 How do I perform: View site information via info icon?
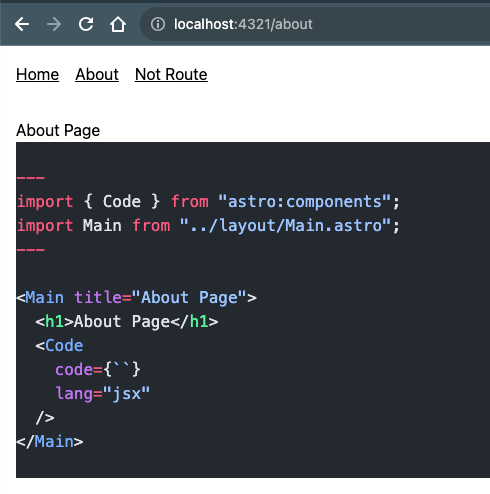158,24
